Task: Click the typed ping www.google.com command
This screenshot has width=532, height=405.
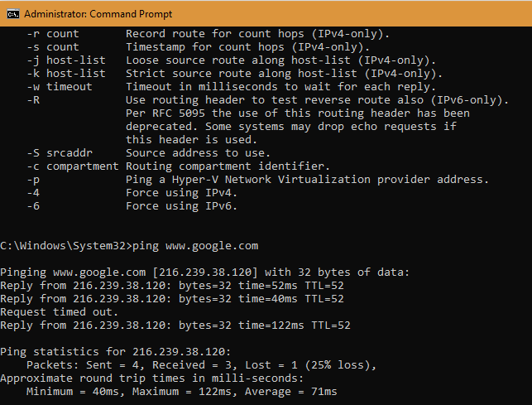Action: point(195,246)
